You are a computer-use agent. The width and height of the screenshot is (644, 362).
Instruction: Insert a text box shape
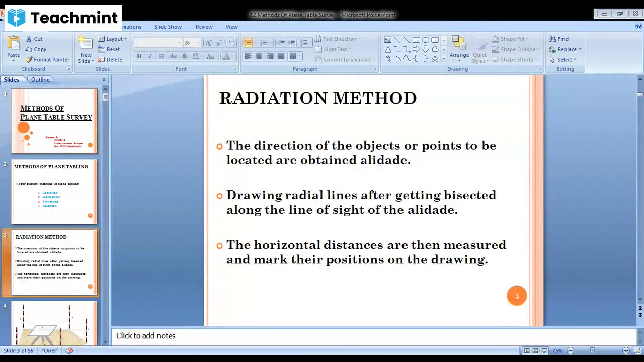[387, 40]
